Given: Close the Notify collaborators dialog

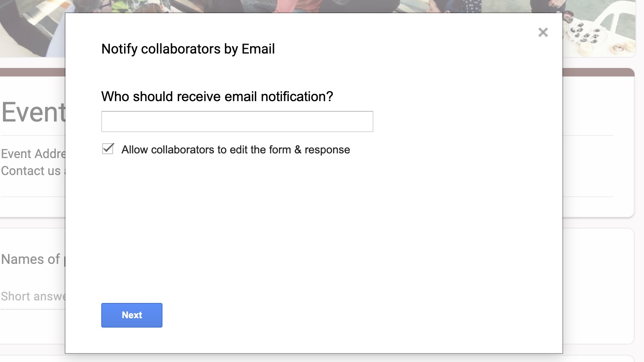Looking at the screenshot, I should coord(543,32).
